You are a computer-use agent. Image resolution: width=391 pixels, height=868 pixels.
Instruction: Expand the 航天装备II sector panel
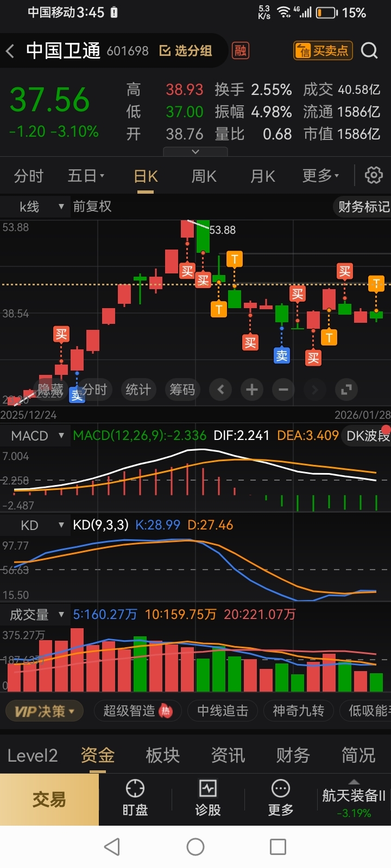click(354, 800)
